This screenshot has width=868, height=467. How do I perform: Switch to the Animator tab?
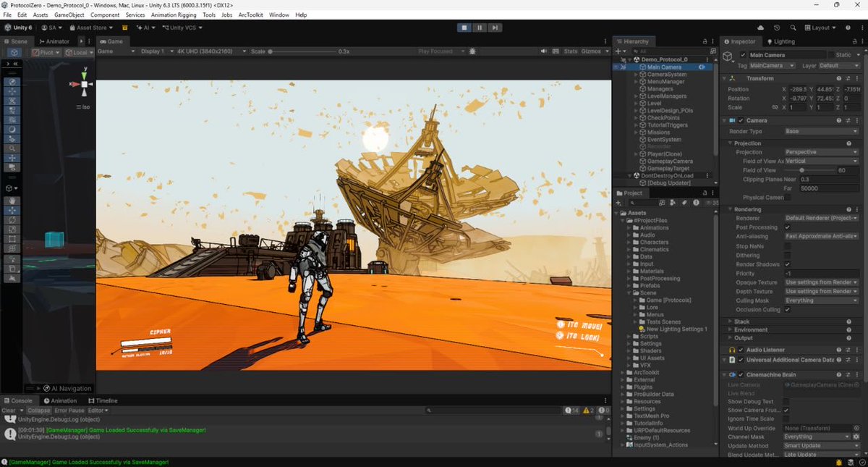tap(54, 41)
